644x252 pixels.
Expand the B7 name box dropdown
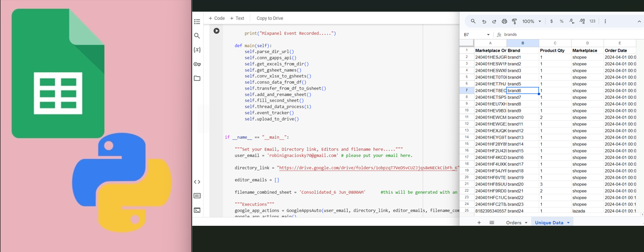(x=488, y=35)
